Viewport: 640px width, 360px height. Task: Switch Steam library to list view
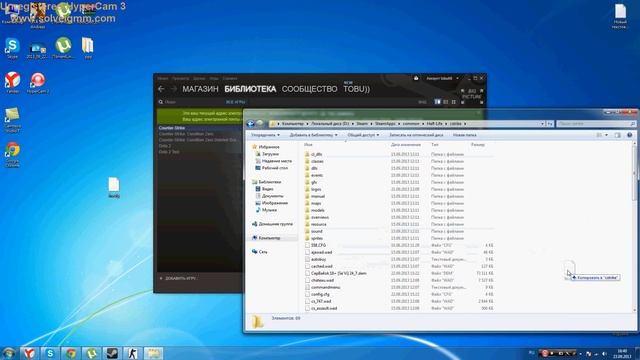(446, 102)
